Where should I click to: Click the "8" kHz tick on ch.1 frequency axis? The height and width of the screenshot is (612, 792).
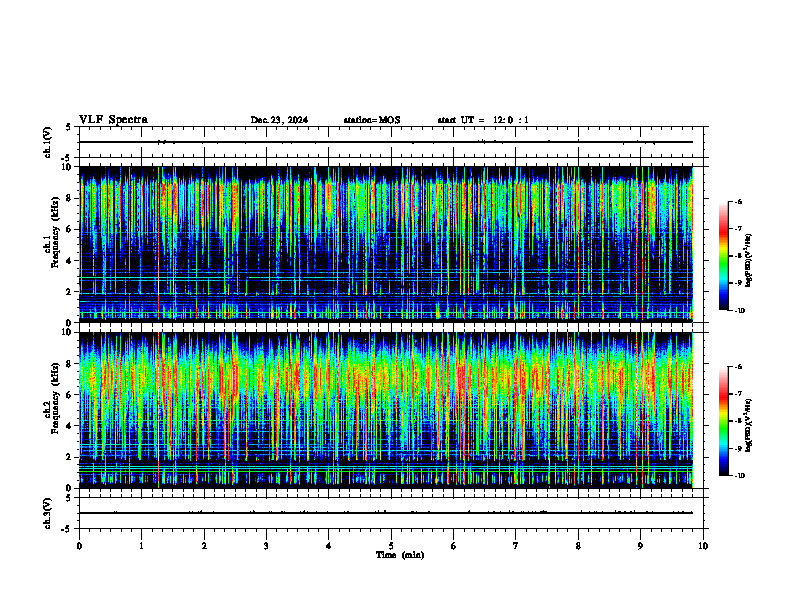70,198
